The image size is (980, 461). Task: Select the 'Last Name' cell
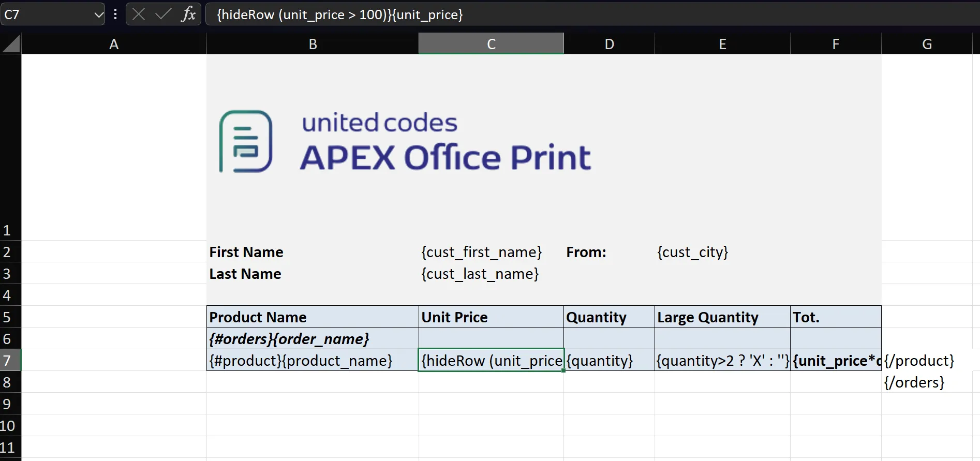313,273
